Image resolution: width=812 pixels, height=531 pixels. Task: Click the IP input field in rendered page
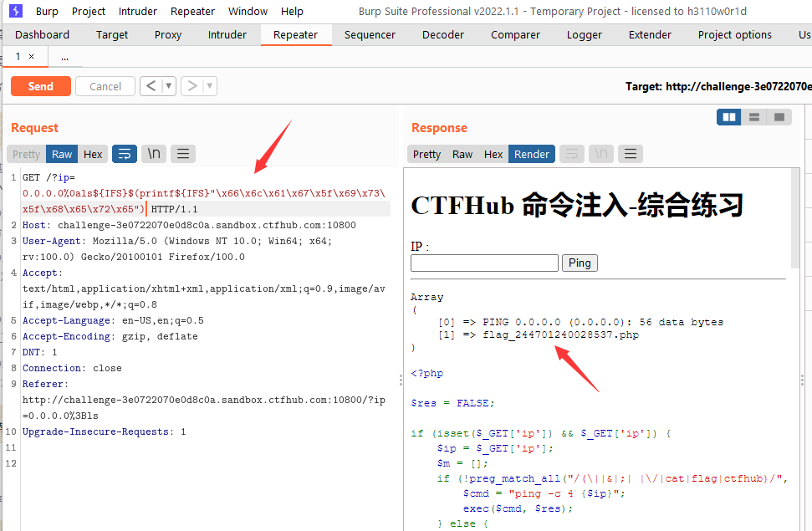pos(484,263)
